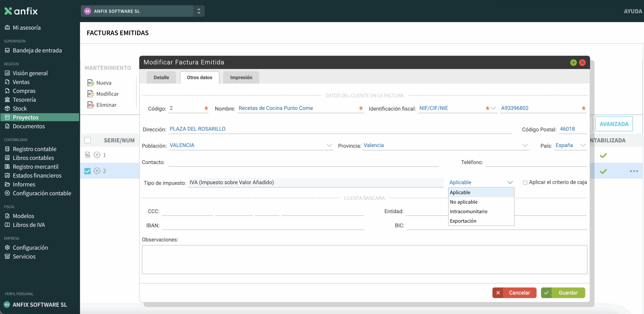Enable Aplicar el criterio de caja checkbox

pyautogui.click(x=525, y=183)
